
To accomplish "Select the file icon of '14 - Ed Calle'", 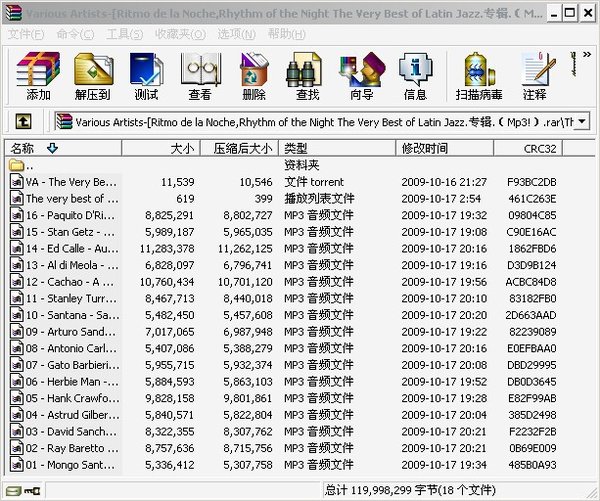I will pyautogui.click(x=16, y=248).
